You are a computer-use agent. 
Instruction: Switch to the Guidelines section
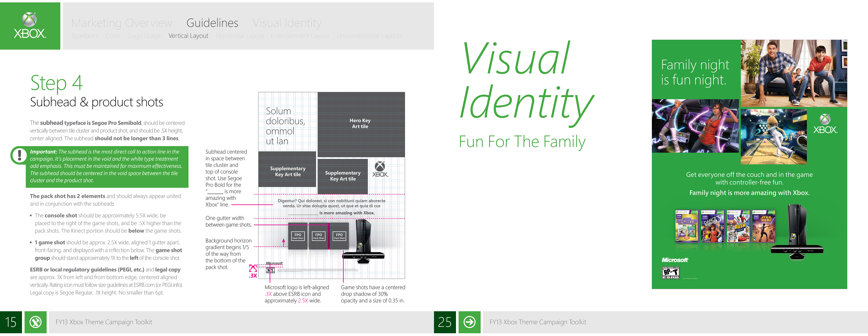pyautogui.click(x=212, y=23)
